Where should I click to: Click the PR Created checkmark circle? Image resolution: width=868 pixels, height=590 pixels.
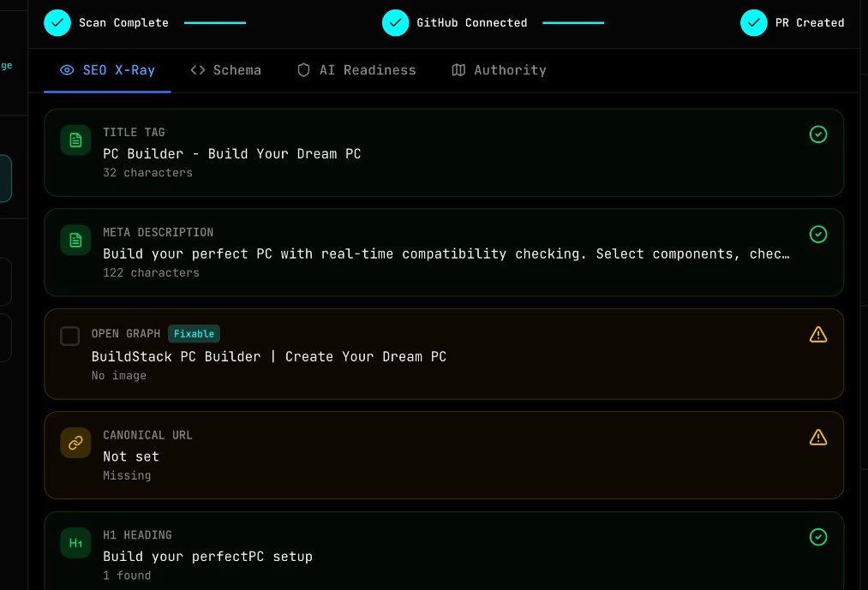[x=754, y=22]
